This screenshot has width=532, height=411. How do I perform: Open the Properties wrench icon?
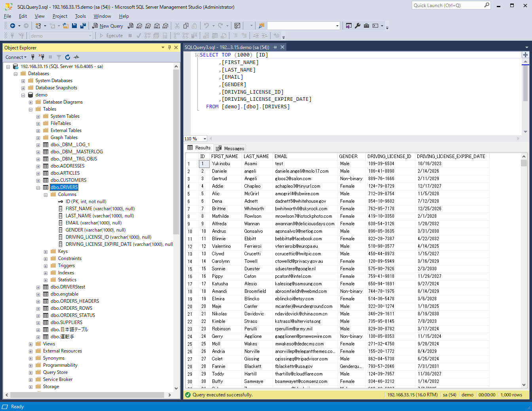[358, 26]
